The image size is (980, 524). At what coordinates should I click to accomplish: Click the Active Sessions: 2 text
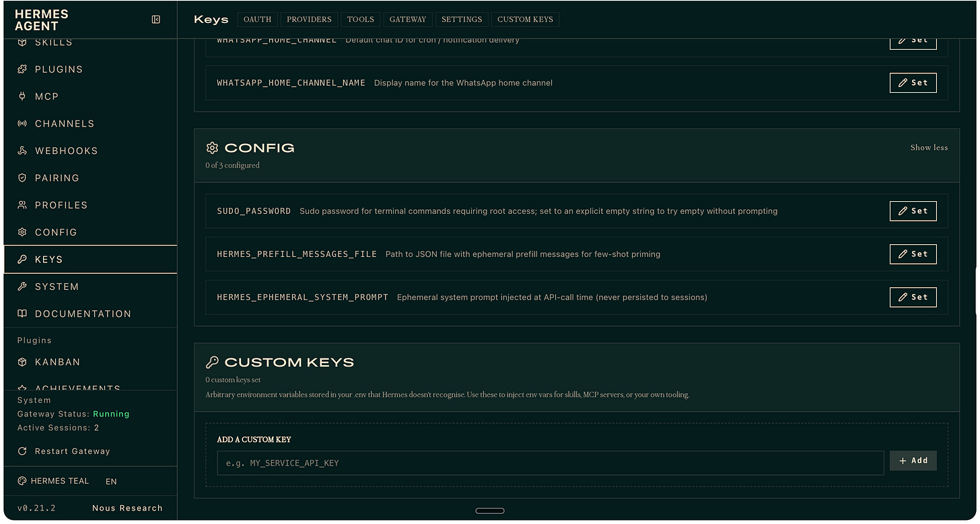(x=58, y=428)
